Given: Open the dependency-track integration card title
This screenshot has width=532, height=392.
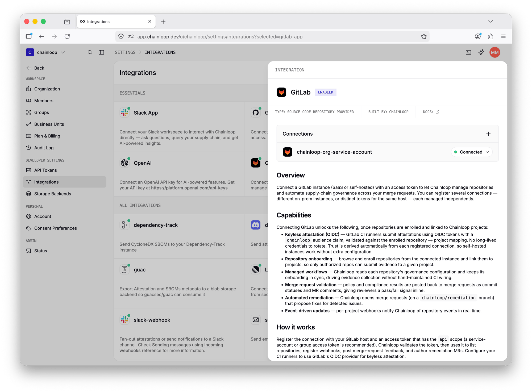Looking at the screenshot, I should tap(156, 225).
